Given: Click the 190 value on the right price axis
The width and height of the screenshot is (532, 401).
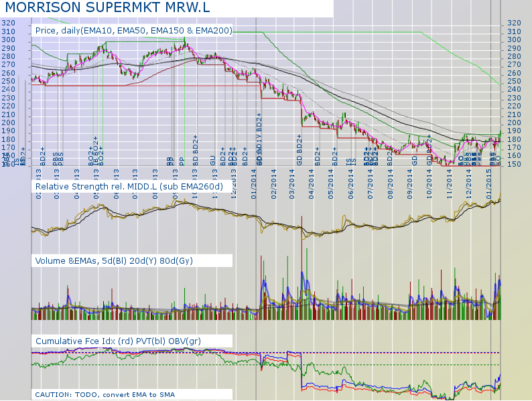Looking at the screenshot, I should (514, 131).
